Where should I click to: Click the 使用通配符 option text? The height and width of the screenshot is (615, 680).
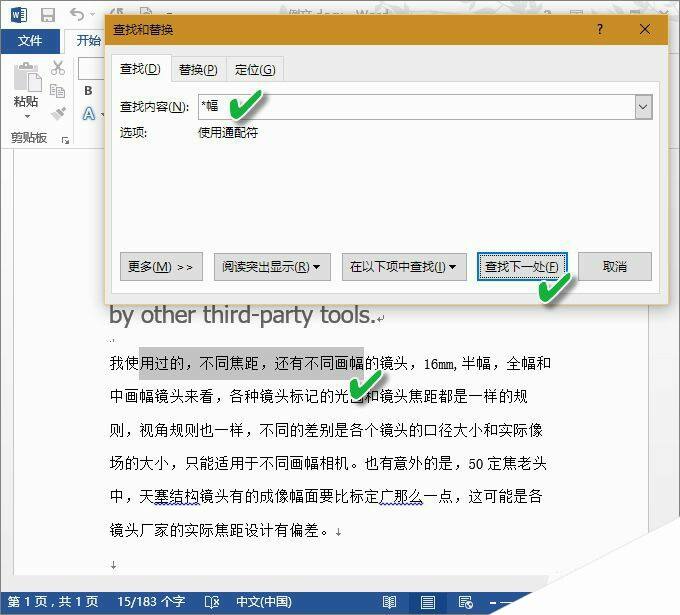coord(228,132)
